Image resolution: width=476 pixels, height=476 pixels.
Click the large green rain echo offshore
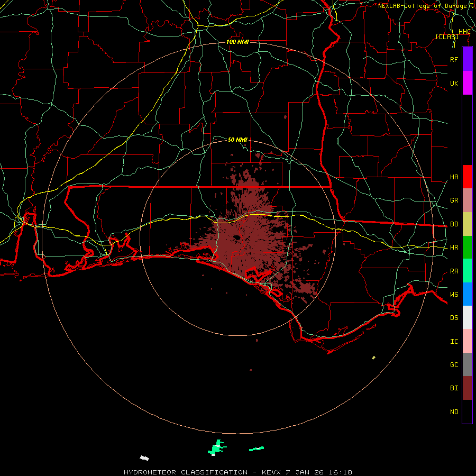(217, 447)
